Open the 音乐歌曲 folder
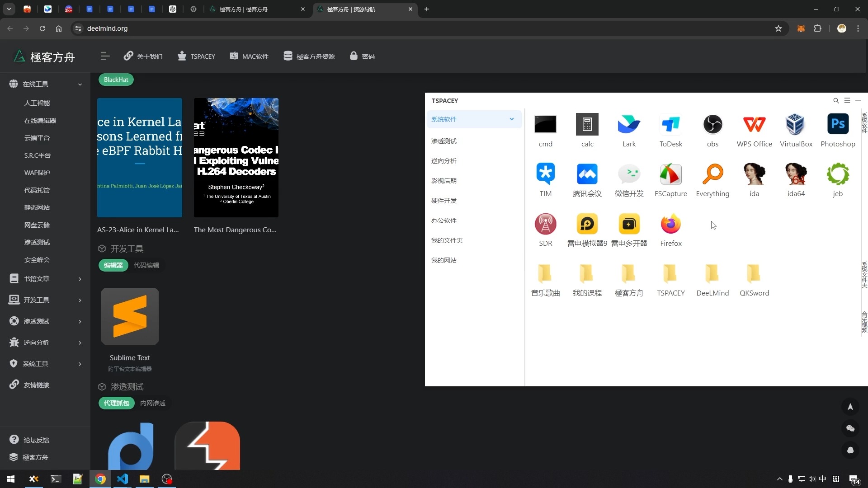This screenshot has height=488, width=868. click(545, 274)
